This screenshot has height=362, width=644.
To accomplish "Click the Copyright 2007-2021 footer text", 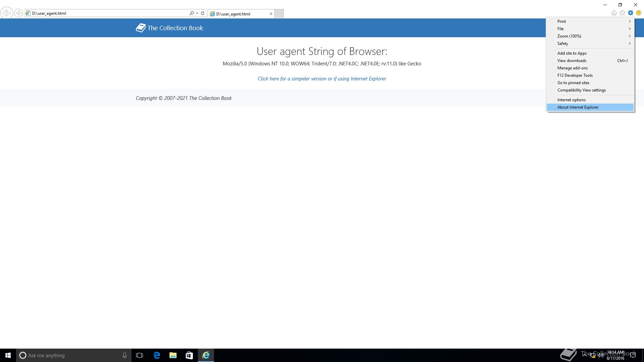I will point(184,98).
